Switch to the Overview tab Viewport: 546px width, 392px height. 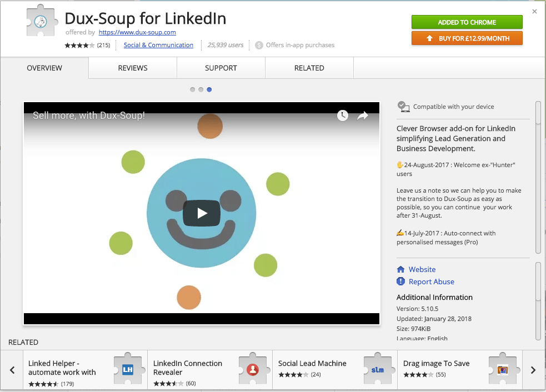(44, 68)
